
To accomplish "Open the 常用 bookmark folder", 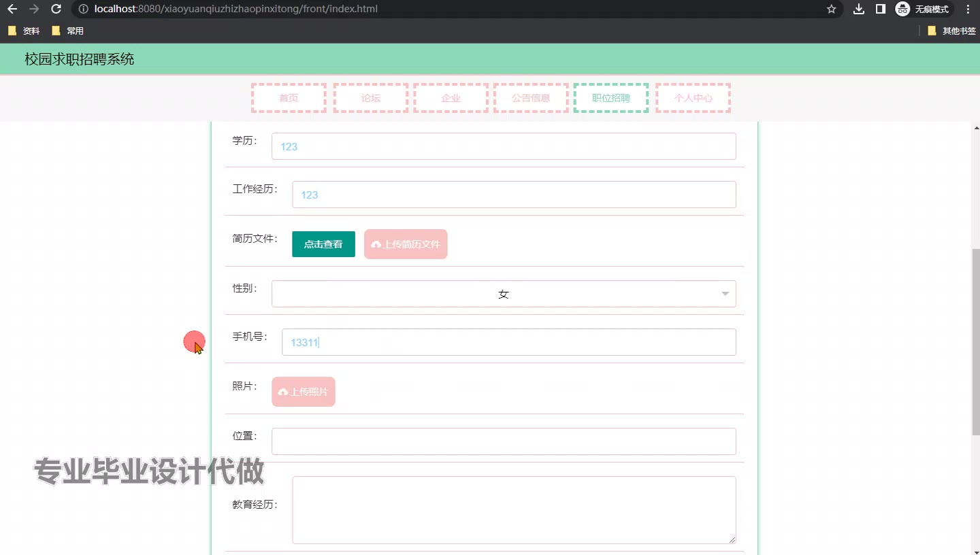I will (x=67, y=31).
